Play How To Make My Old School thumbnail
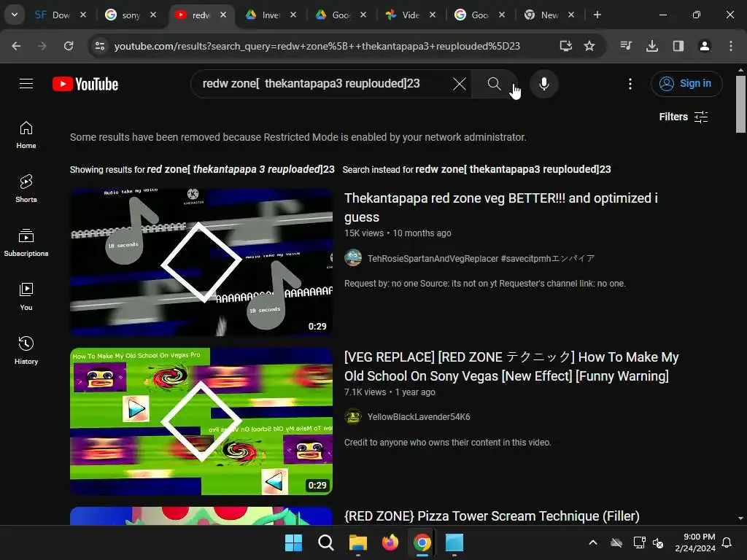747x560 pixels. 201,421
